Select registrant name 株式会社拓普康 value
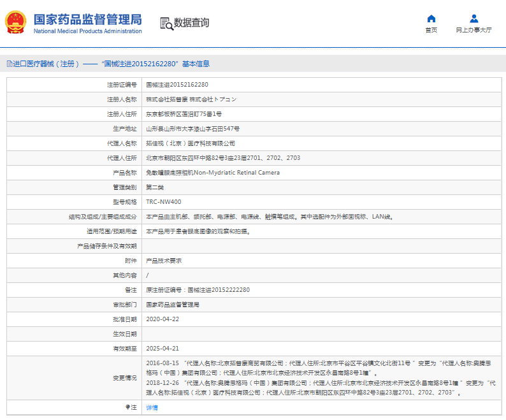The width and height of the screenshot is (506, 420). coord(191,99)
